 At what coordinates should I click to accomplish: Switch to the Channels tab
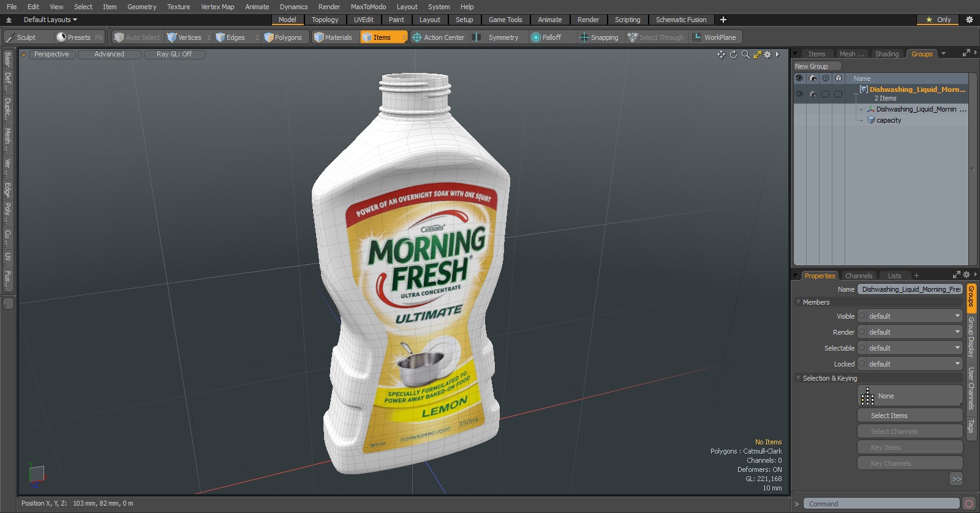tap(859, 276)
